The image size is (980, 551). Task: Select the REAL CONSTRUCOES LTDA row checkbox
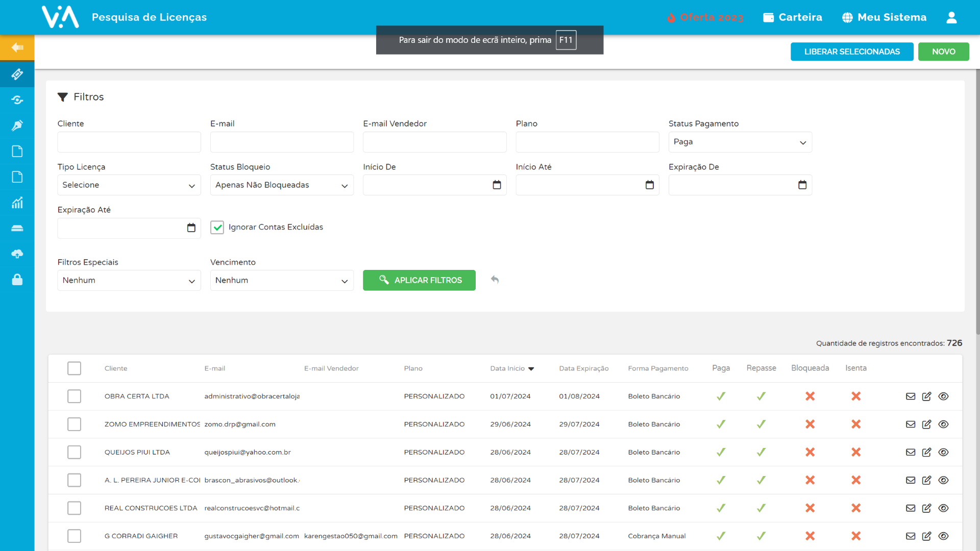(74, 508)
